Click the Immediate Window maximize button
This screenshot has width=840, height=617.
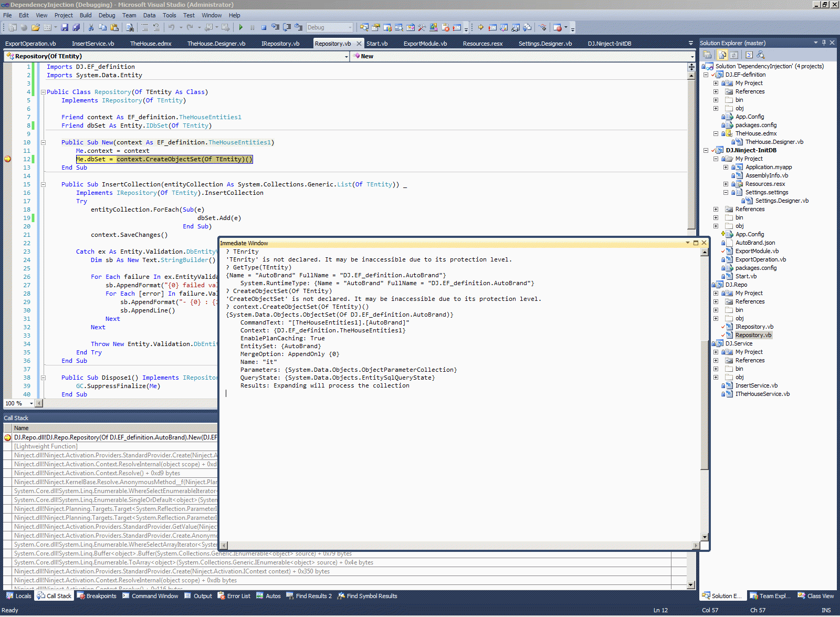(x=696, y=243)
